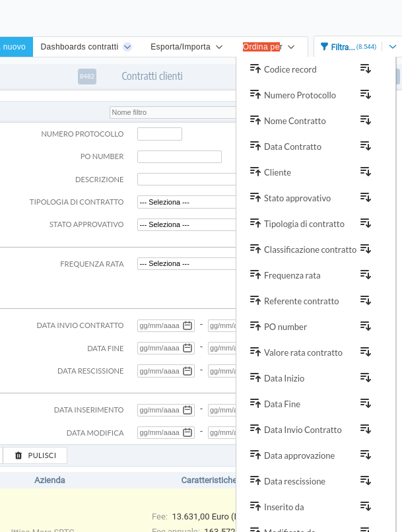Image resolution: width=402 pixels, height=532 pixels.
Task: Open the Stato Approvativo select box
Action: pos(187,224)
